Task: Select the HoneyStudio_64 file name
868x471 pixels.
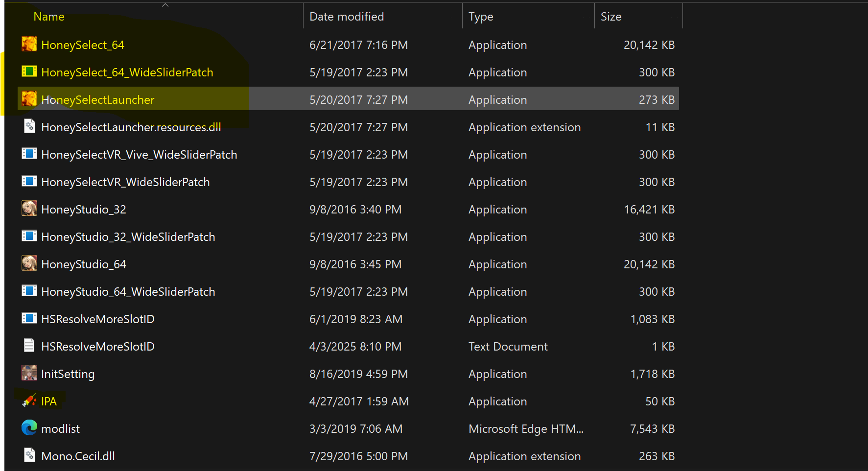Action: 84,264
